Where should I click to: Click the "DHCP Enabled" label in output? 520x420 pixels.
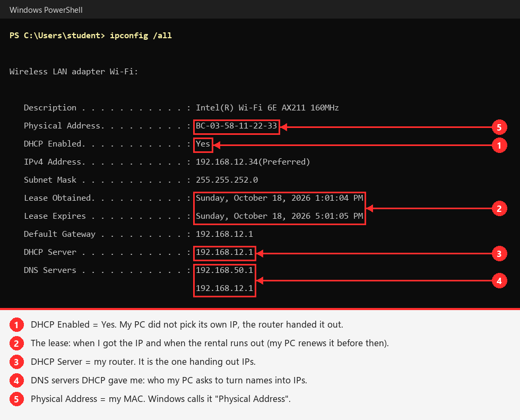coord(53,144)
